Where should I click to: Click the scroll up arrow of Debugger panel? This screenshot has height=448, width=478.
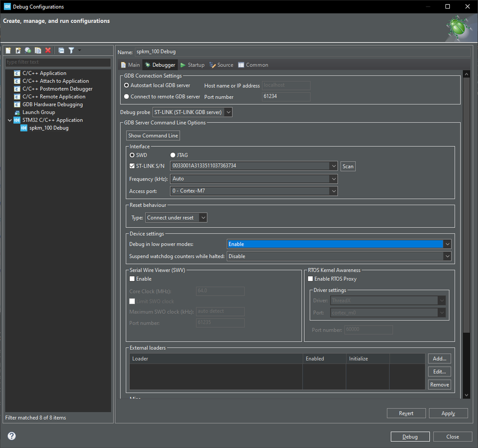tap(467, 74)
